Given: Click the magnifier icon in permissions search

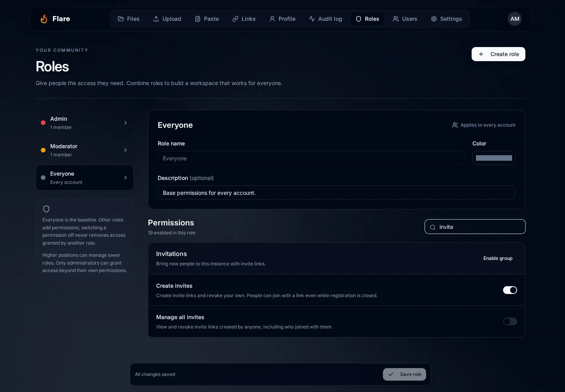Looking at the screenshot, I should (433, 227).
